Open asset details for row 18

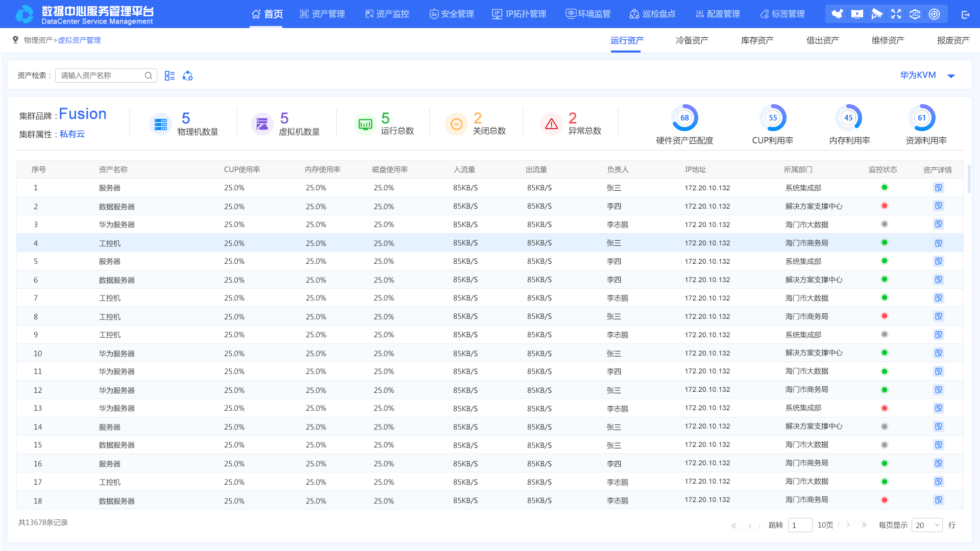pyautogui.click(x=939, y=500)
